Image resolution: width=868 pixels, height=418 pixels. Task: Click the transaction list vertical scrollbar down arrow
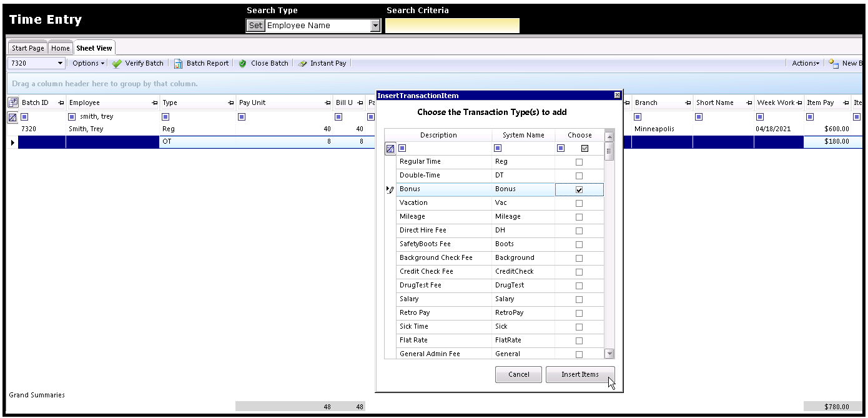[x=609, y=354]
